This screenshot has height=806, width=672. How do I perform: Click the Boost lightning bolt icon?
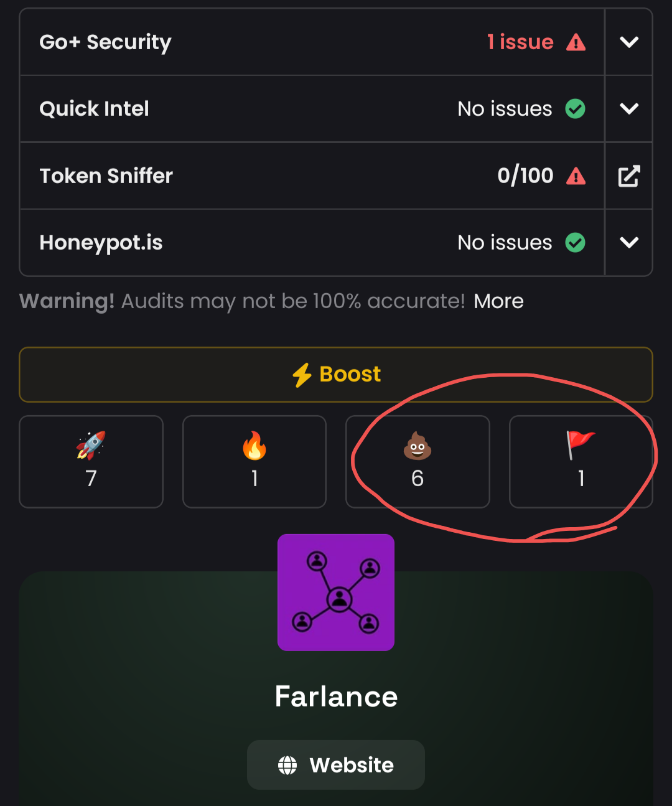click(x=302, y=375)
